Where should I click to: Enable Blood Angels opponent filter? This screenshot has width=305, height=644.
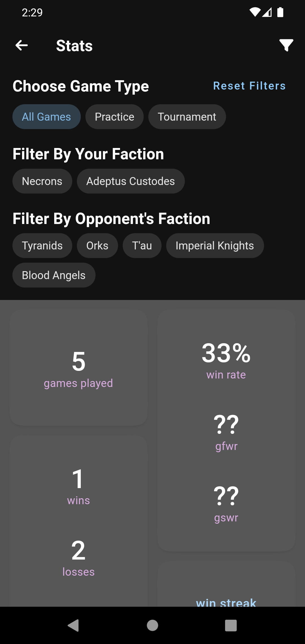pyautogui.click(x=54, y=275)
